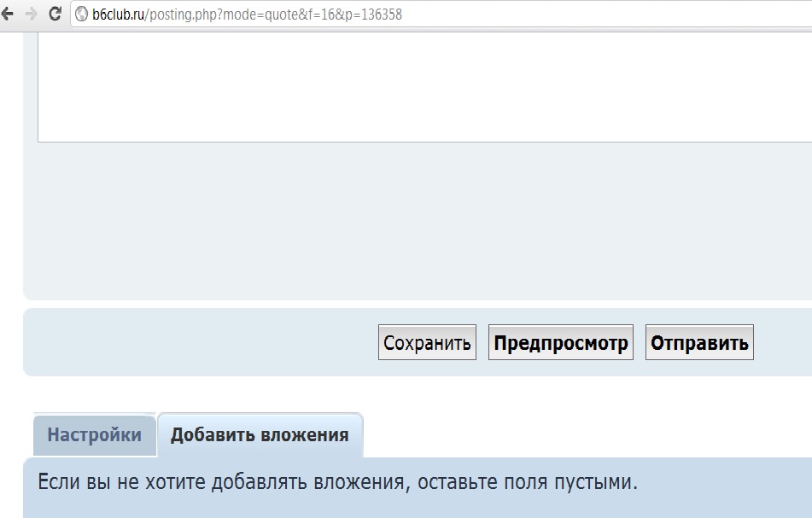
Task: Save the draft with Сохранить
Action: coord(427,343)
